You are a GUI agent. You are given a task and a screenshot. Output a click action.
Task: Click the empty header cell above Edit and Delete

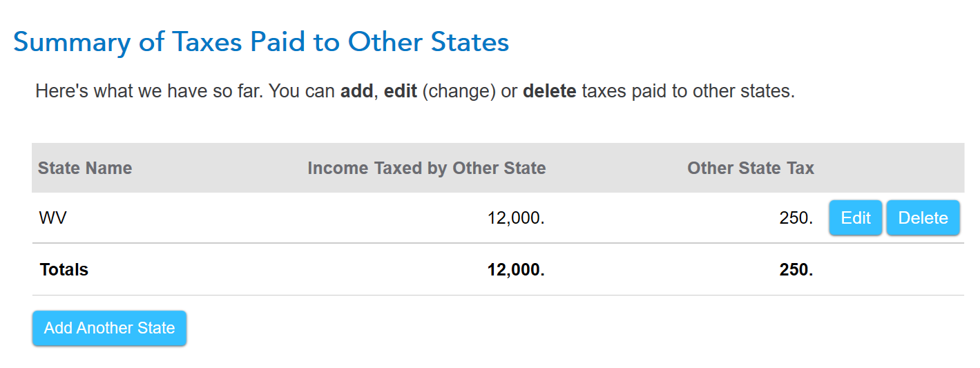point(892,168)
